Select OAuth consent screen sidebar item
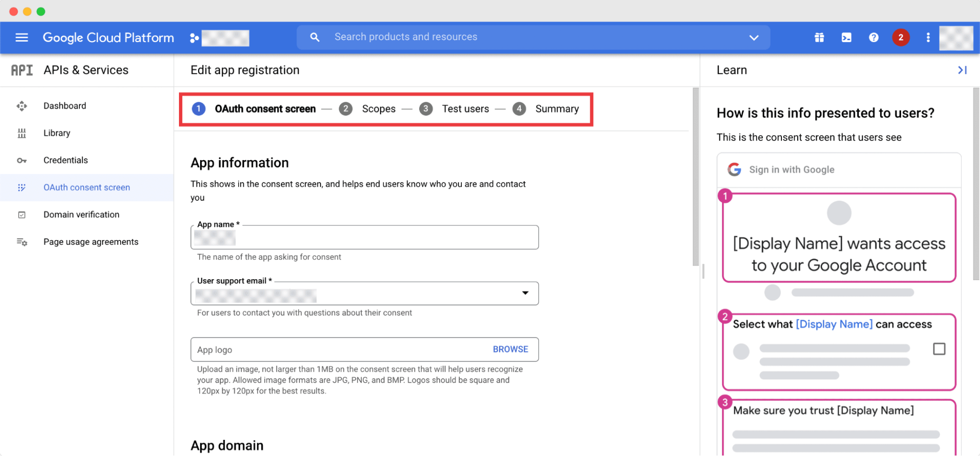The width and height of the screenshot is (980, 456). tap(87, 188)
